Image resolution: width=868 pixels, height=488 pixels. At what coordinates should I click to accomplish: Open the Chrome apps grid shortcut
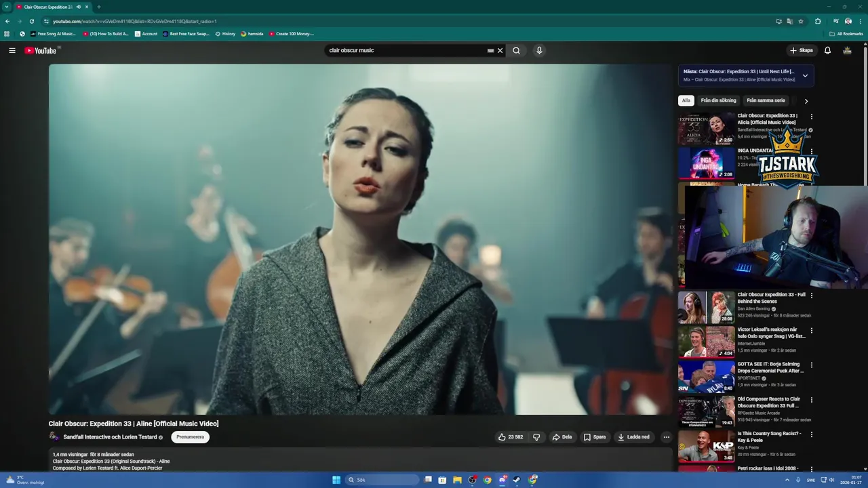(x=7, y=33)
